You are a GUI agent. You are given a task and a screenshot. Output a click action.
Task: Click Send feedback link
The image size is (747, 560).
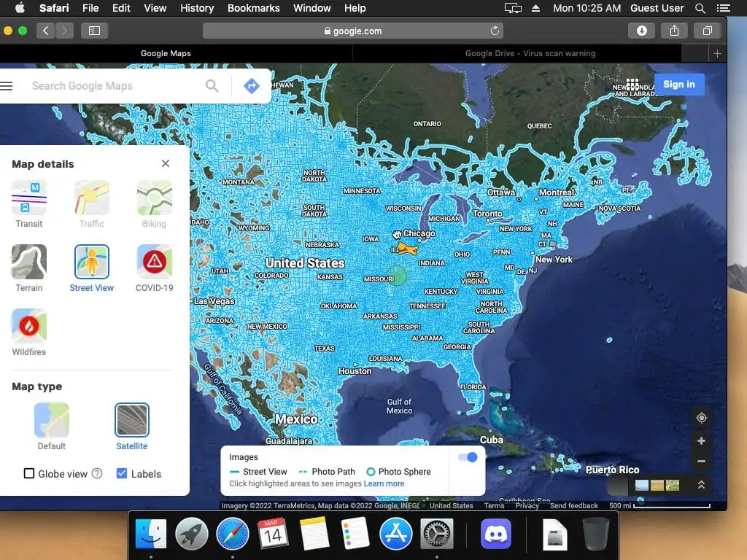coord(573,506)
